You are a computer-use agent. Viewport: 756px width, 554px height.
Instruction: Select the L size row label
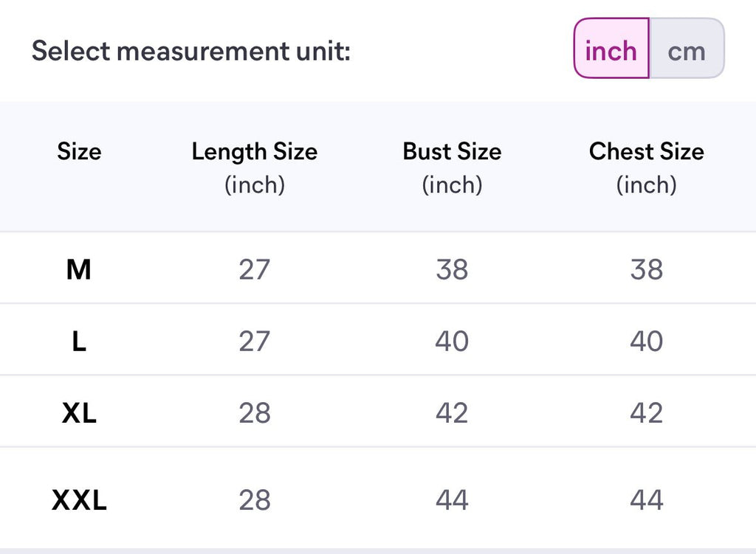(78, 342)
